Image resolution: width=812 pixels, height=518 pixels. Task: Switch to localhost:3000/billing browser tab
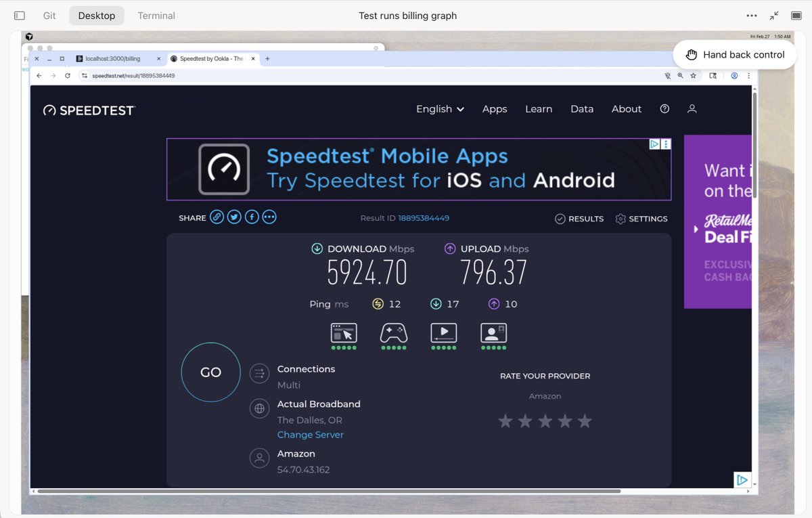[x=118, y=59]
